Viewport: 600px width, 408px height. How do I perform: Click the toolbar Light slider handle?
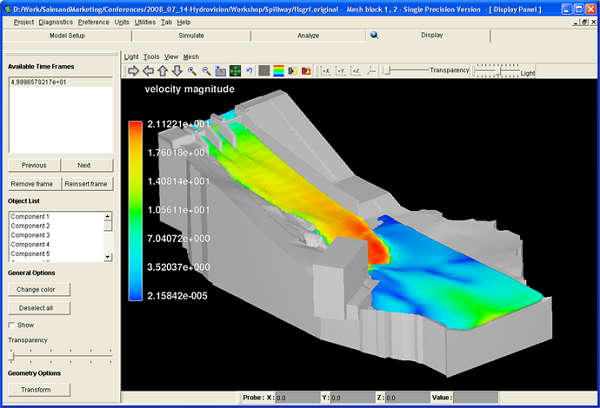point(499,71)
